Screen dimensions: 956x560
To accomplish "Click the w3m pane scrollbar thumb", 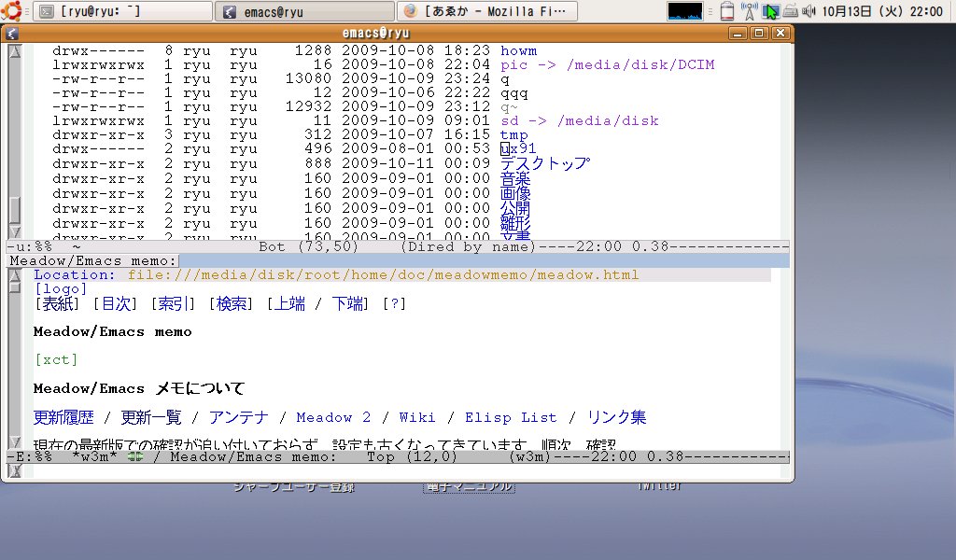I will click(15, 287).
